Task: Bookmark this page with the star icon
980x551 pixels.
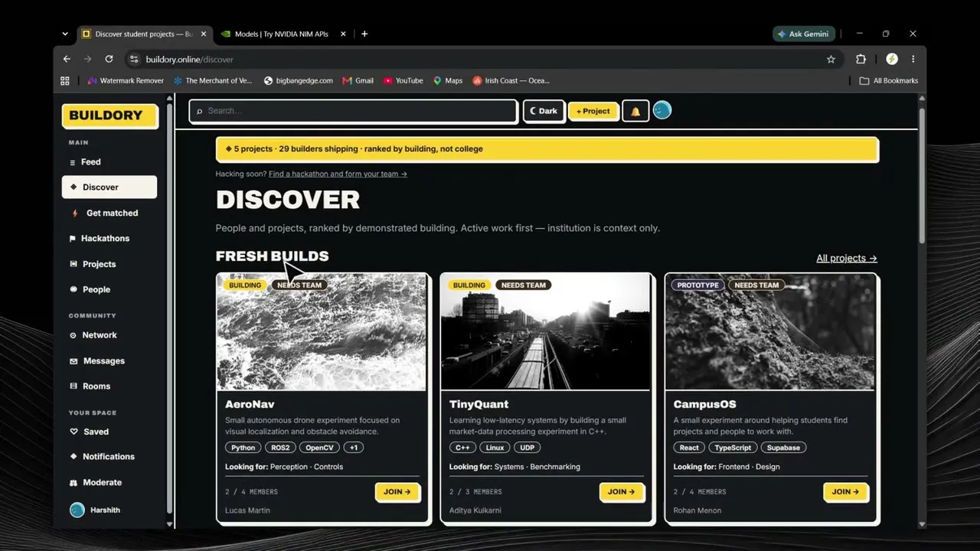Action: (831, 59)
